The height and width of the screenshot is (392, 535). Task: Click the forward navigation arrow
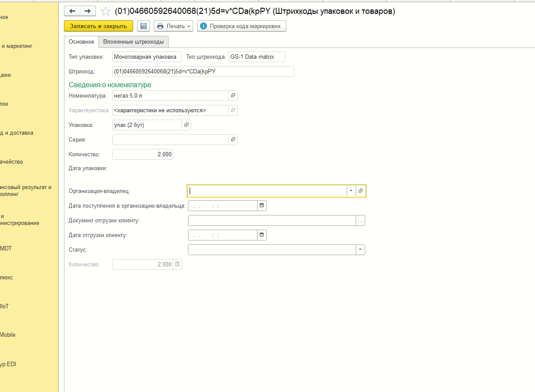click(88, 11)
